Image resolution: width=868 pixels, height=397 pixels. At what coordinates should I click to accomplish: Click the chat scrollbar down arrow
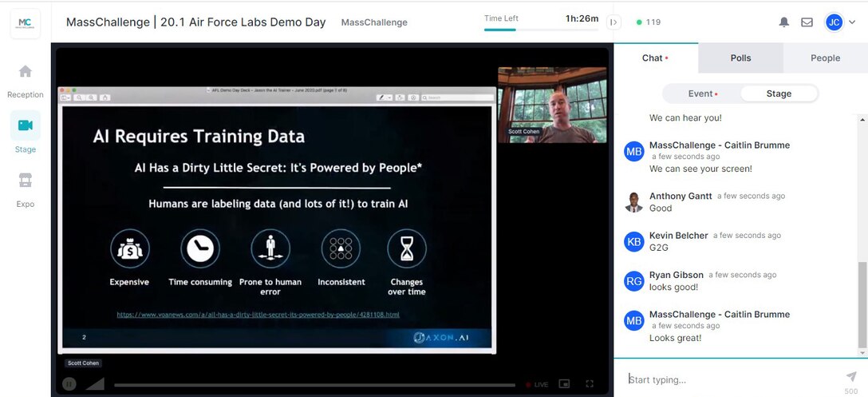tap(862, 353)
